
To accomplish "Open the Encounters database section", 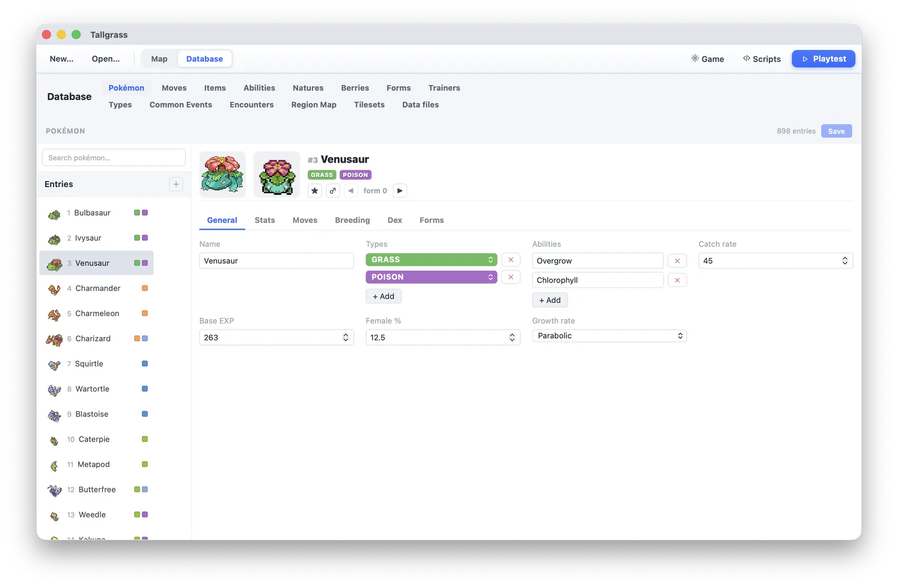I will coord(251,105).
